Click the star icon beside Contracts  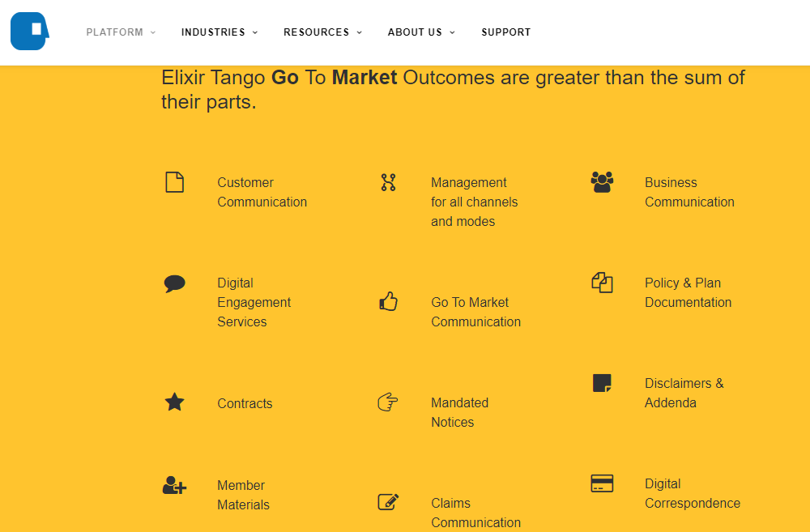(x=174, y=402)
